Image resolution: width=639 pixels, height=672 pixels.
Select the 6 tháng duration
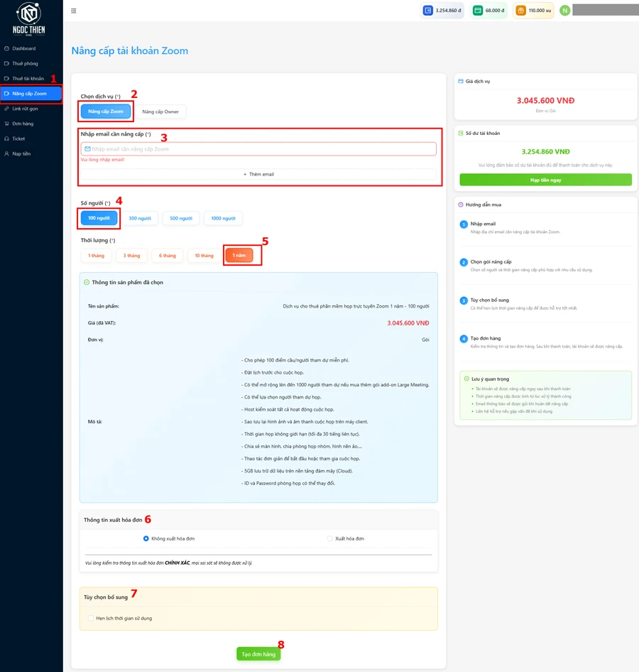pyautogui.click(x=168, y=256)
